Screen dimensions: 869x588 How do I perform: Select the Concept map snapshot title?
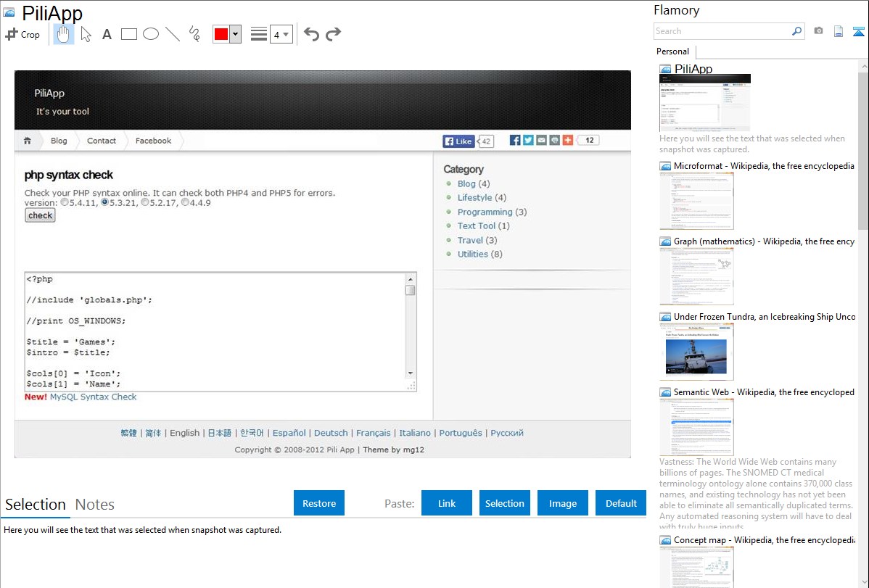click(x=765, y=539)
